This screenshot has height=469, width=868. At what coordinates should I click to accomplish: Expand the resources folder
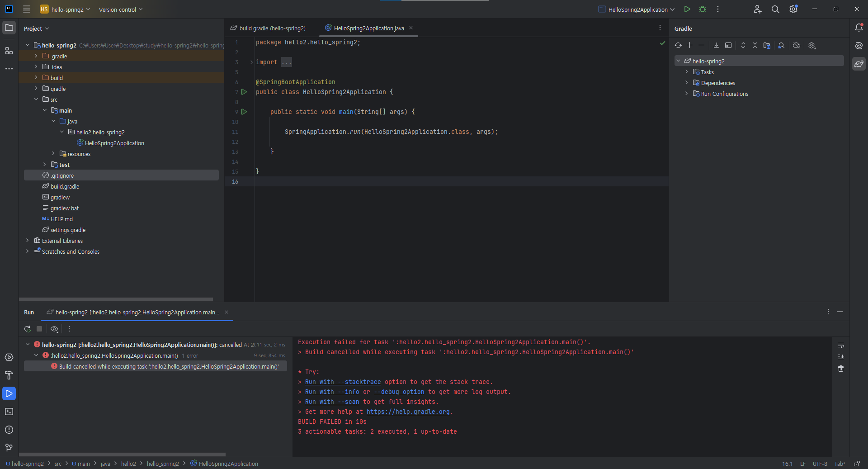point(53,154)
